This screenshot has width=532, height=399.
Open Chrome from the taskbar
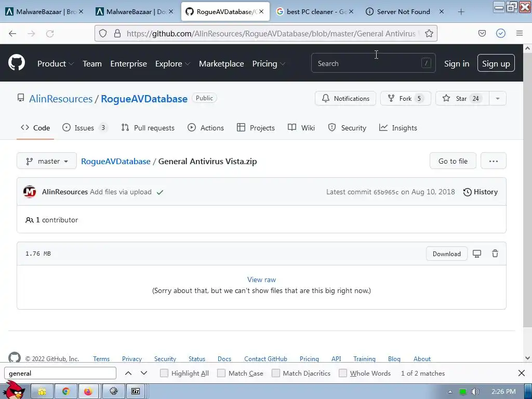point(66,391)
